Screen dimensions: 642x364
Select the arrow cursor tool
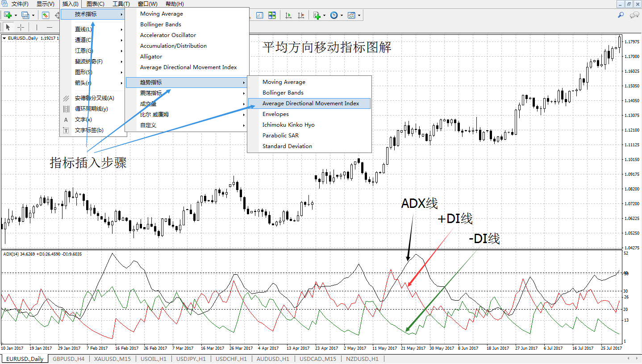pos(8,28)
